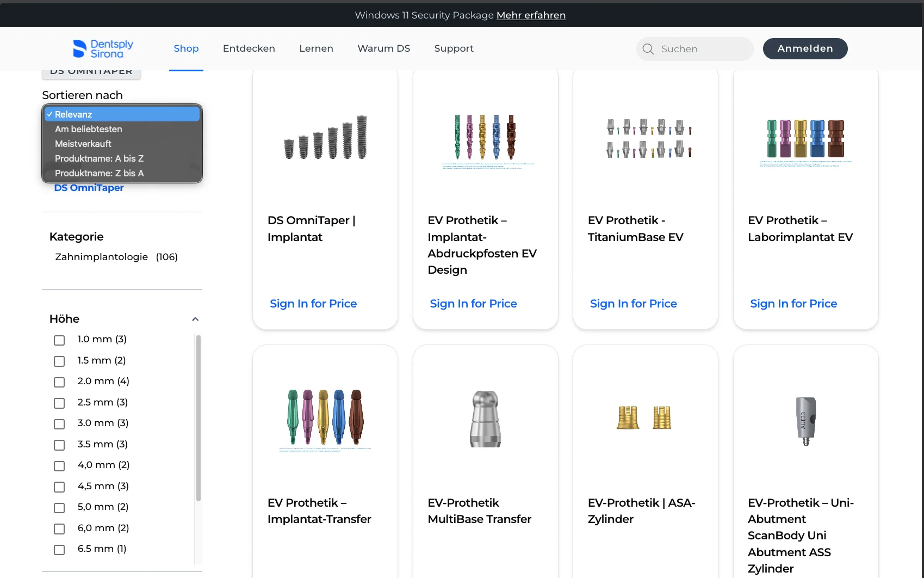
Task: Collapse the Höhe filter section
Action: (x=195, y=319)
